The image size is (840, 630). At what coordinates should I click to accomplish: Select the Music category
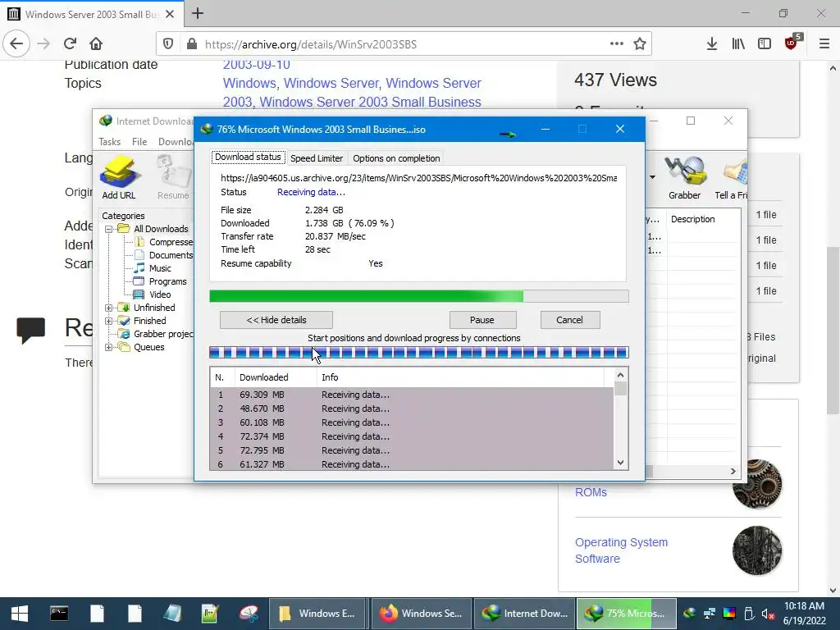160,268
